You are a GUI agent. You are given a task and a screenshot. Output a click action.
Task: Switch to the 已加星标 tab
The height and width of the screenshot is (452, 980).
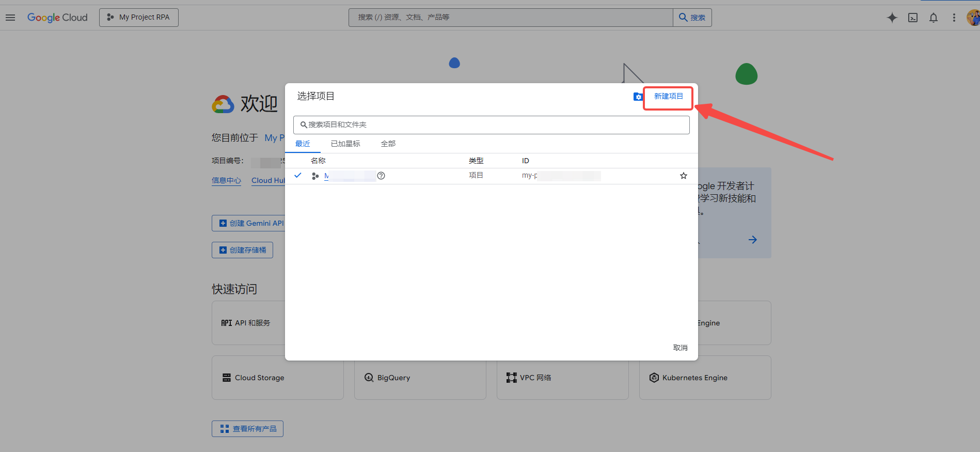coord(345,144)
